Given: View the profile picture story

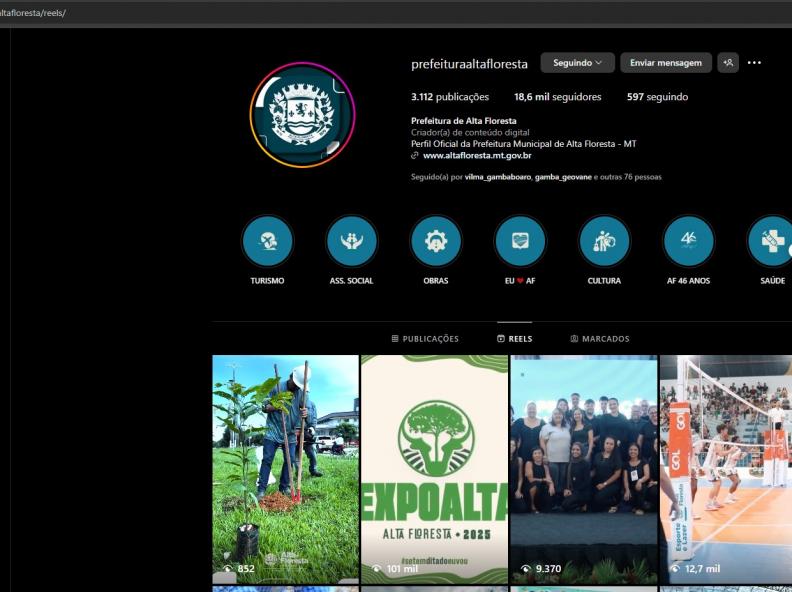Looking at the screenshot, I should coord(303,115).
